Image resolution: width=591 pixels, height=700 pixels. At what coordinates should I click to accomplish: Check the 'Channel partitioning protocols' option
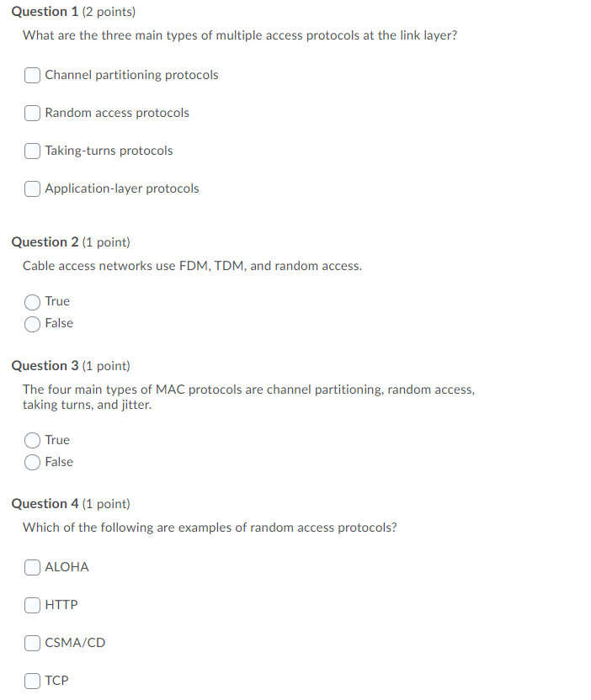click(32, 75)
